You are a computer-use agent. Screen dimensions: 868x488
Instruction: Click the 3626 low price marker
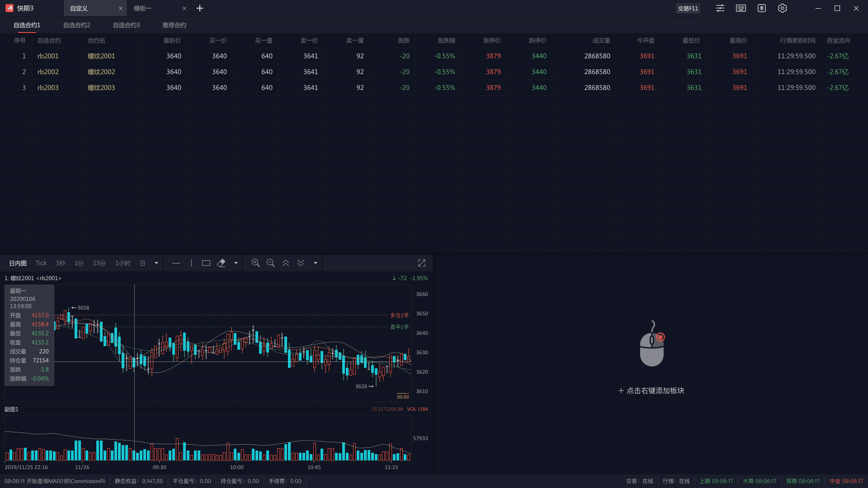[x=364, y=386]
